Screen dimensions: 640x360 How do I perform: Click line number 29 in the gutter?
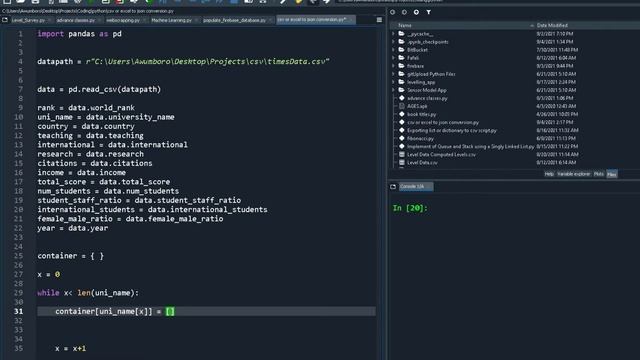point(18,293)
